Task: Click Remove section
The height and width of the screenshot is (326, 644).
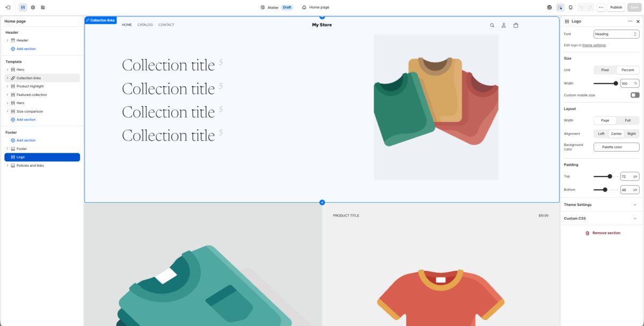Action: [602, 233]
